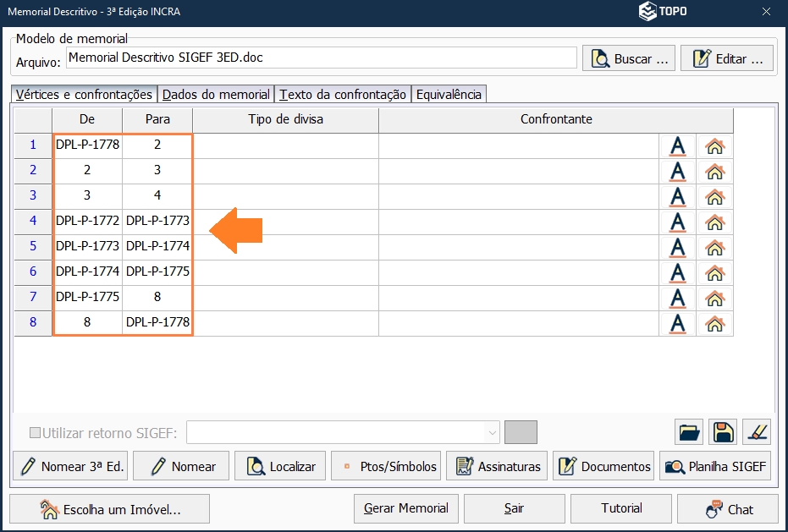Click Gerar Memorial button
The image size is (788, 532).
pos(406,508)
